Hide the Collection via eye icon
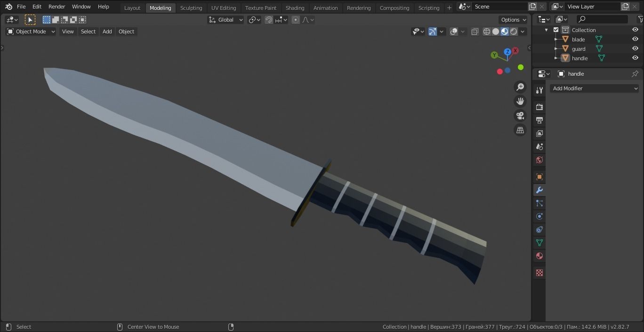The image size is (644, 332). pos(635,30)
